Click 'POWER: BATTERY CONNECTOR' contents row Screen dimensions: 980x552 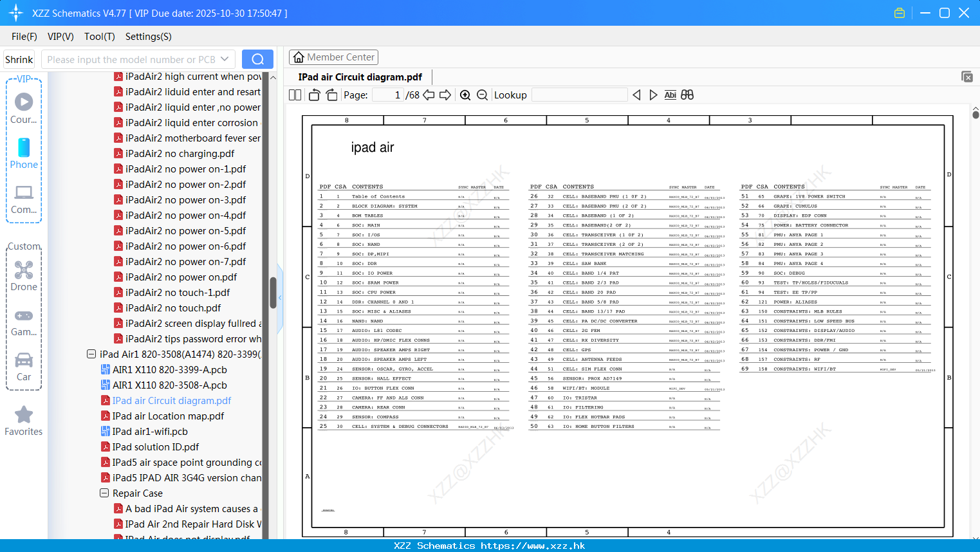(x=835, y=225)
